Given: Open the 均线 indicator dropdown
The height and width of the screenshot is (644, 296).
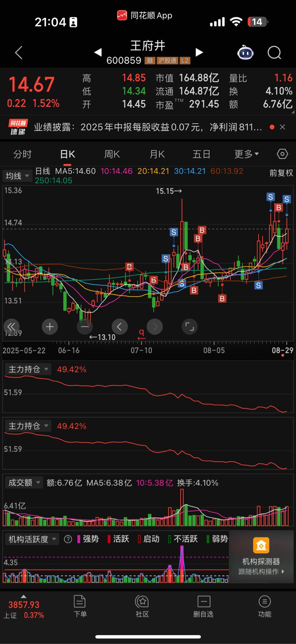Looking at the screenshot, I should point(17,176).
